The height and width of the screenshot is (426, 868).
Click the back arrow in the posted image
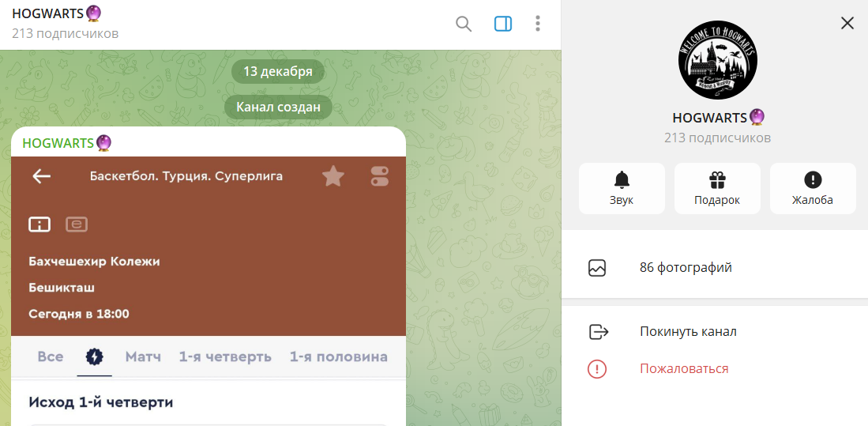[x=42, y=176]
